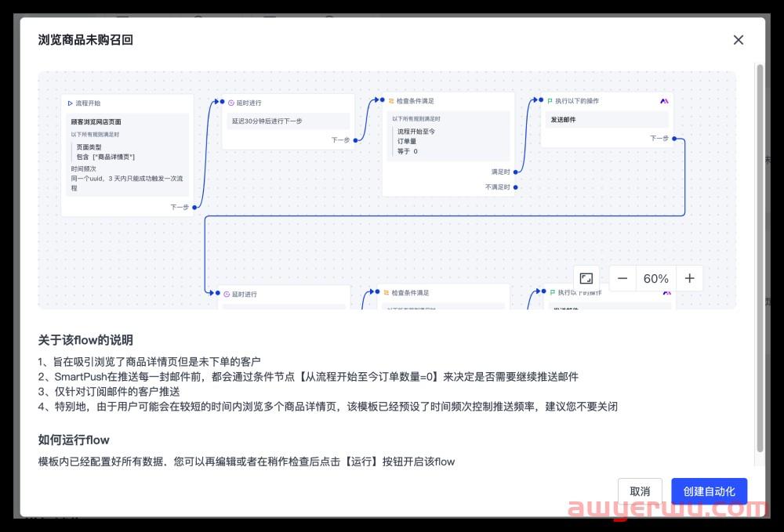
Task: Click the 下一步 output dot of 流程开始 node
Action: coord(194,208)
